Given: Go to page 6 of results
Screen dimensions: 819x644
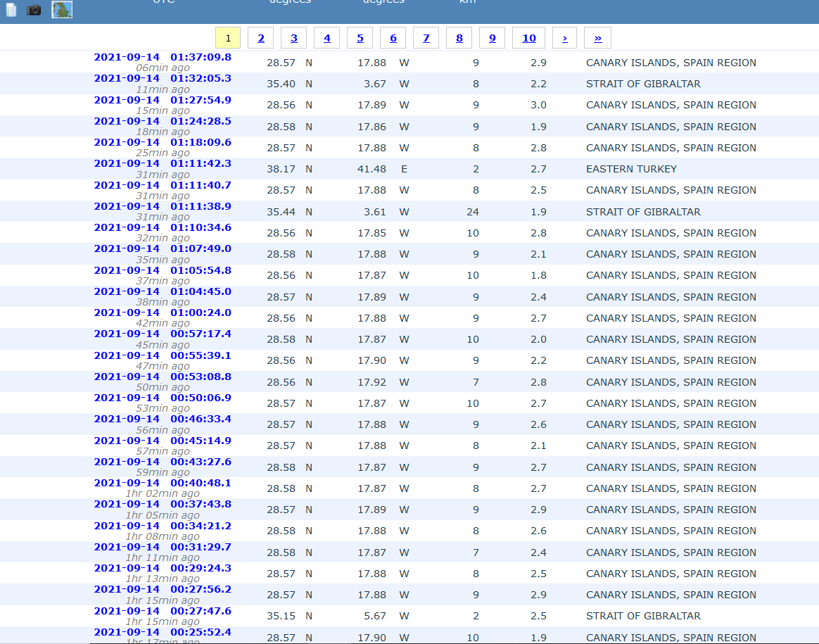Looking at the screenshot, I should point(393,38).
